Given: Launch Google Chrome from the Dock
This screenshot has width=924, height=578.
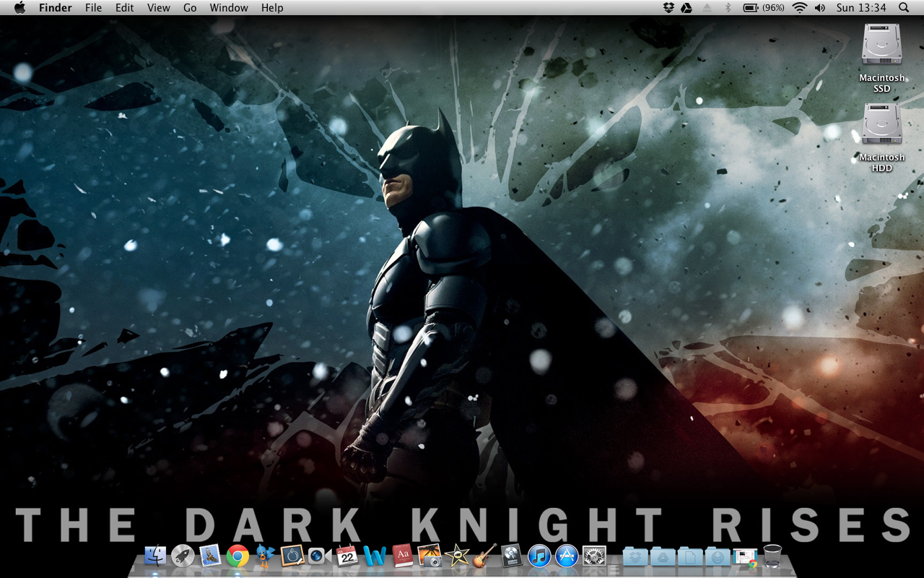Looking at the screenshot, I should 237,556.
